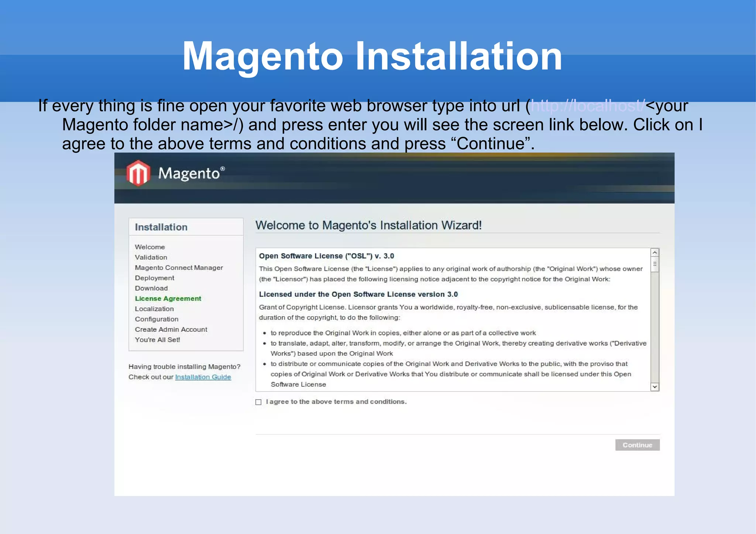The image size is (756, 534).
Task: Click the Magento logo icon
Action: point(138,173)
